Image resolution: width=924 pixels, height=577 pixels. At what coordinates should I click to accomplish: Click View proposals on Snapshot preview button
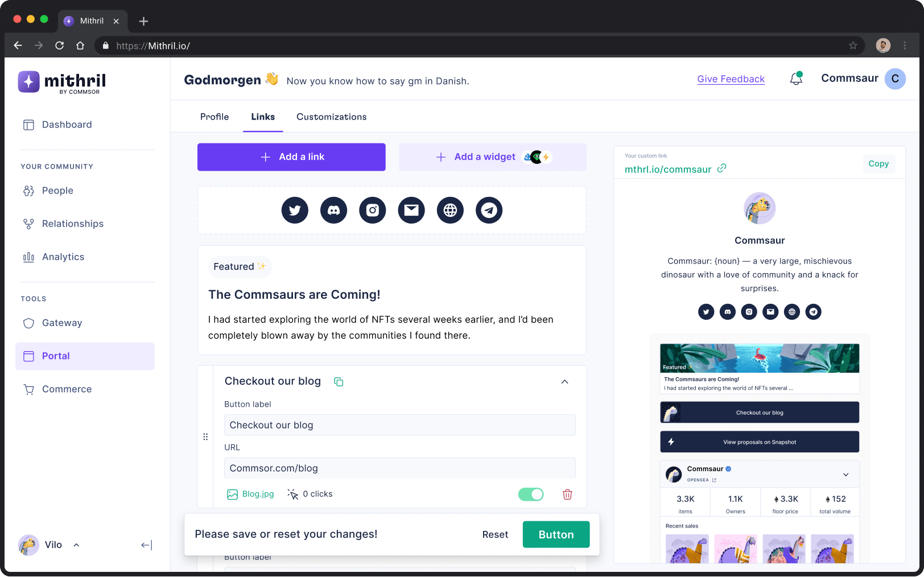[760, 442]
